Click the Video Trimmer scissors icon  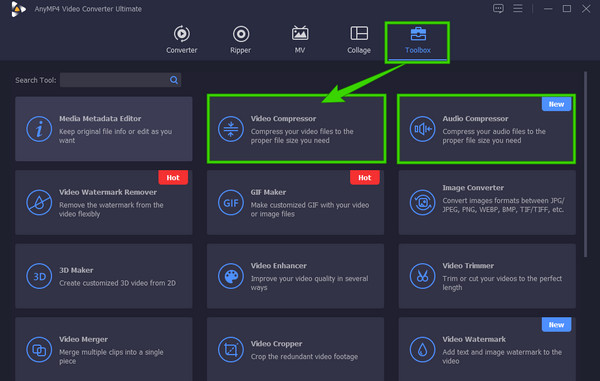[x=422, y=276]
